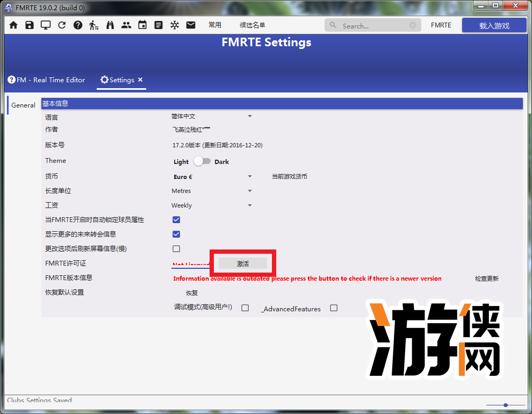Open the monitor display icon
Screen dimensions: 532x414
click(46, 25)
